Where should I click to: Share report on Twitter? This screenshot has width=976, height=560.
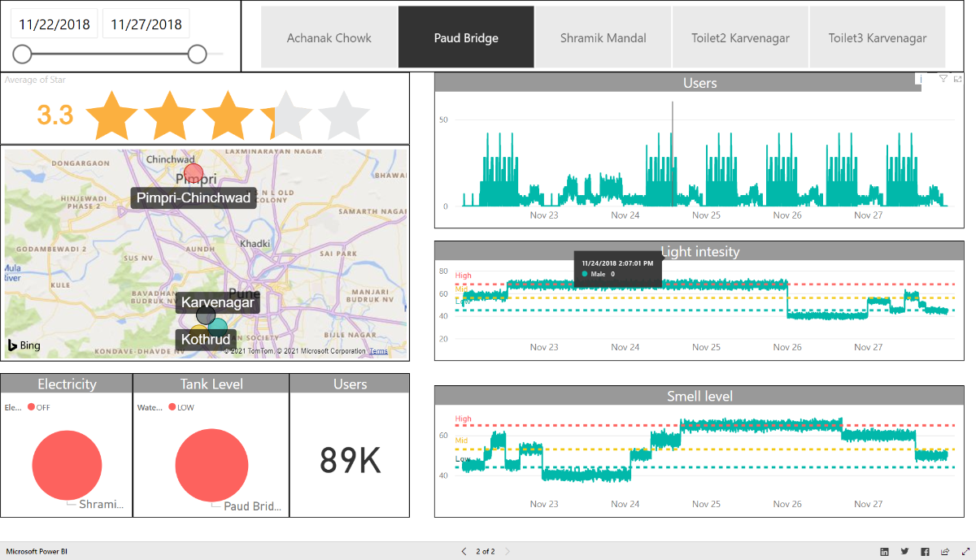[904, 552]
